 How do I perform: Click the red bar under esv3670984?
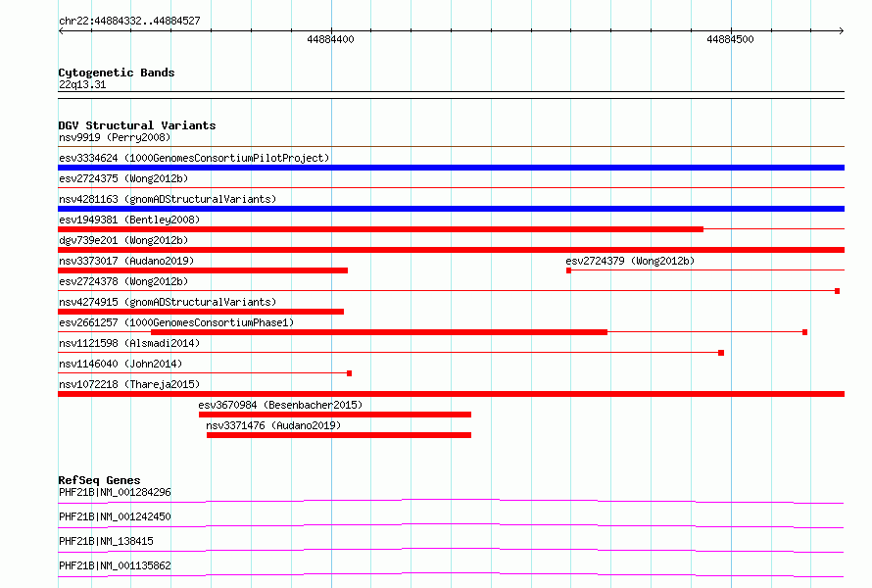[335, 415]
